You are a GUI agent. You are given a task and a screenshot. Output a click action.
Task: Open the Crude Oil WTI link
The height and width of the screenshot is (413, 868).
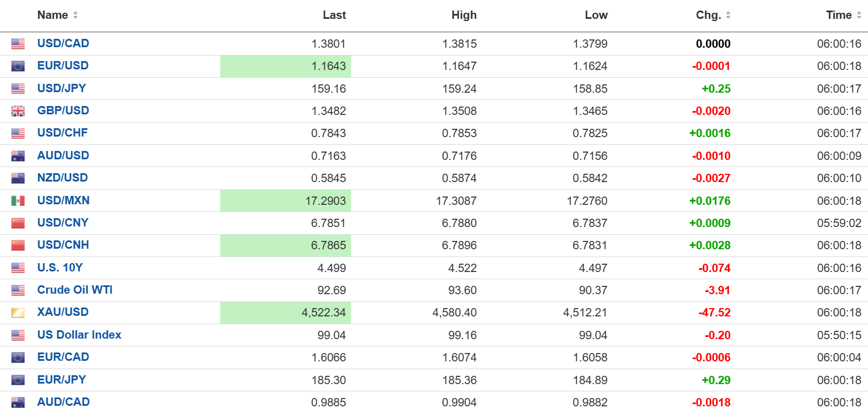click(75, 290)
